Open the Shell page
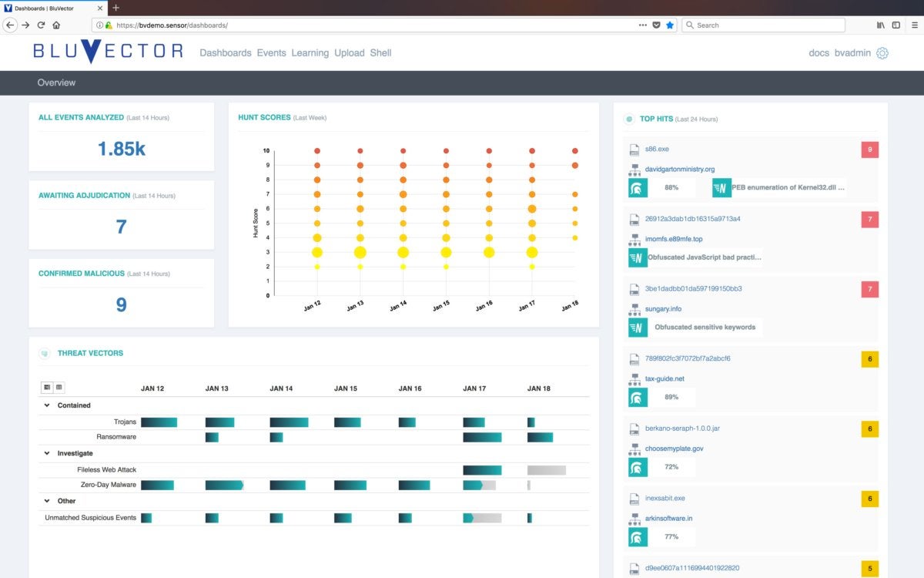Image resolution: width=924 pixels, height=578 pixels. pos(381,53)
